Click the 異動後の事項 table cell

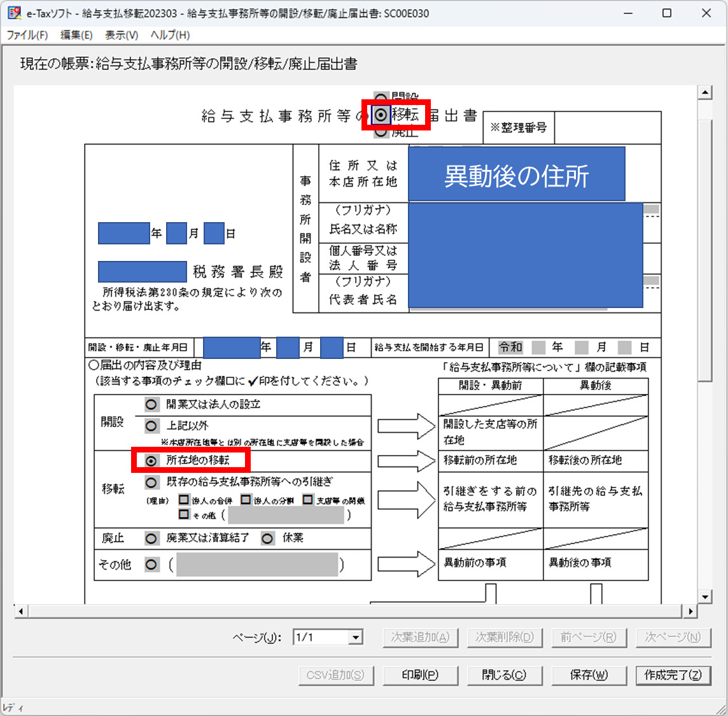tap(596, 564)
